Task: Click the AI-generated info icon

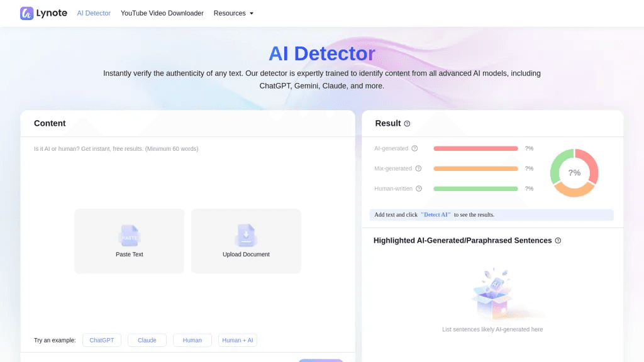Action: click(415, 148)
